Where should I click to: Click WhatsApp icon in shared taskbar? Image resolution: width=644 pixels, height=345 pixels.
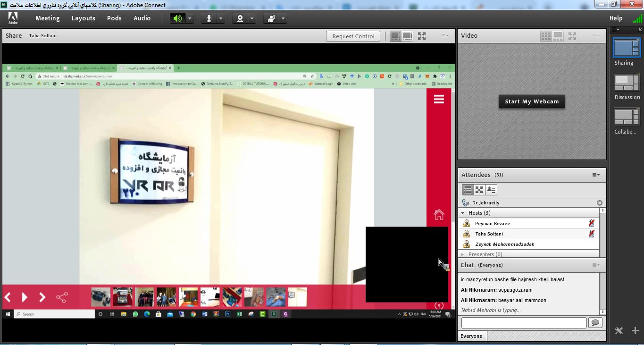click(135, 314)
